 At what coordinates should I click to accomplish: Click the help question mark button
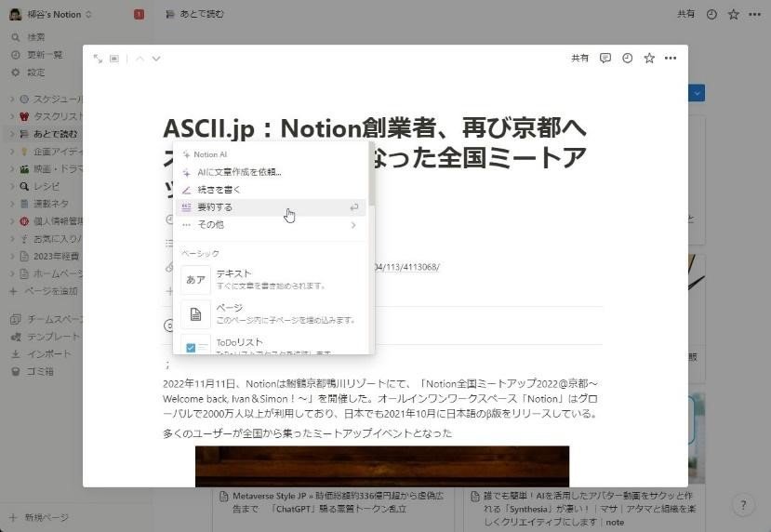(x=743, y=504)
